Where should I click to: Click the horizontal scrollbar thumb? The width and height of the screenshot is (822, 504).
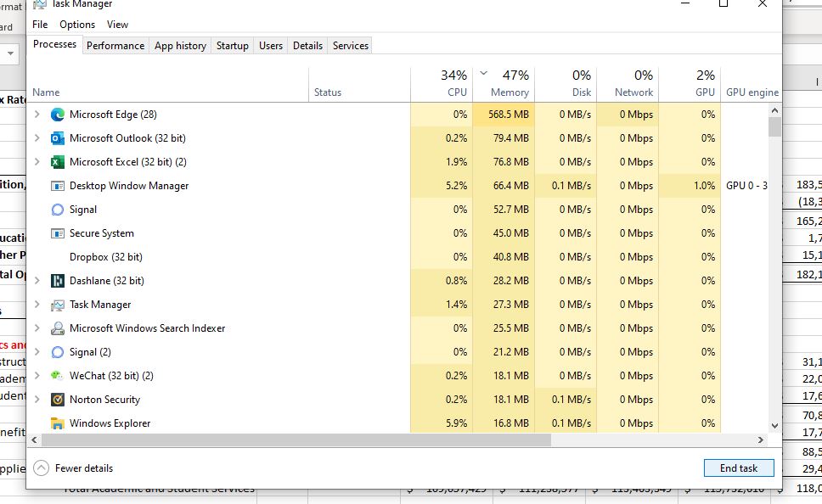(296, 440)
